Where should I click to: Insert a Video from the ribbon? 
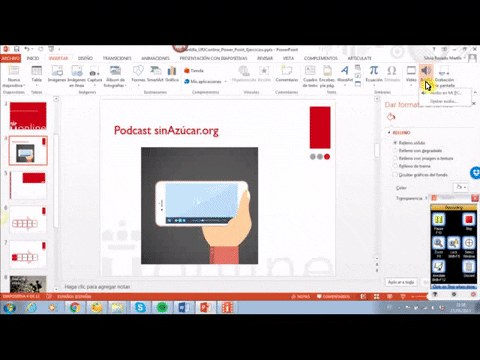411,74
